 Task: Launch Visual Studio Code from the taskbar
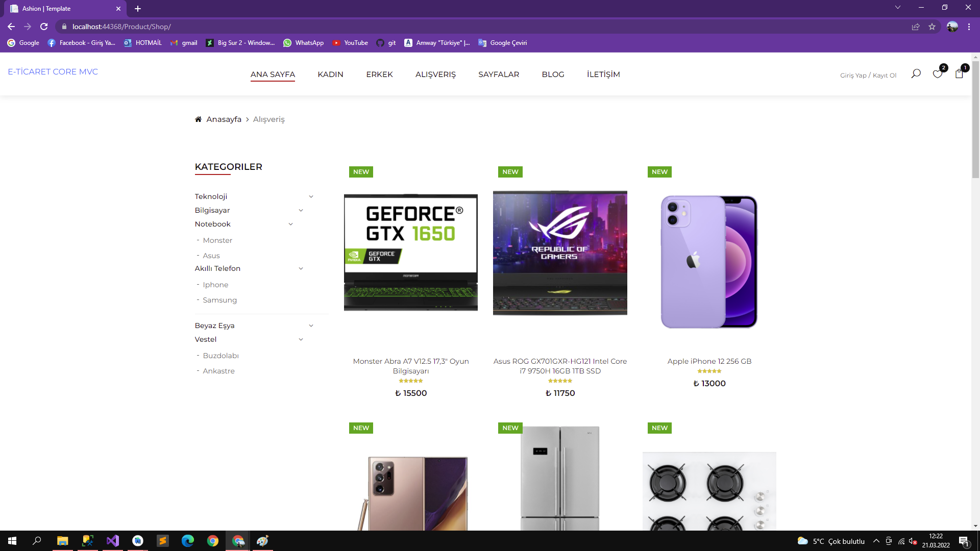[112, 541]
